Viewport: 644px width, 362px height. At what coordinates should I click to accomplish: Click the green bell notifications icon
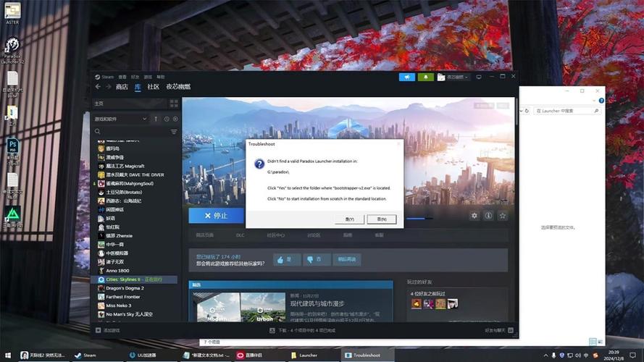[425, 77]
